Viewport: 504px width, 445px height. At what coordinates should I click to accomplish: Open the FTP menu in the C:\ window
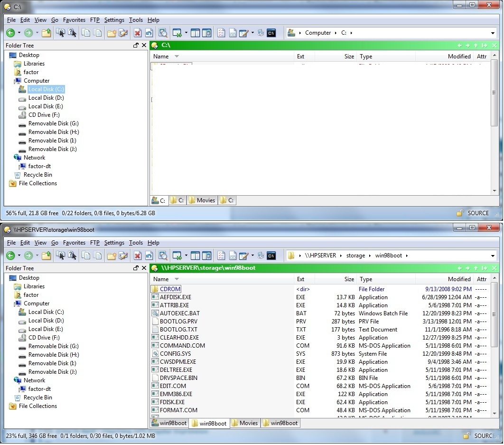click(x=95, y=20)
